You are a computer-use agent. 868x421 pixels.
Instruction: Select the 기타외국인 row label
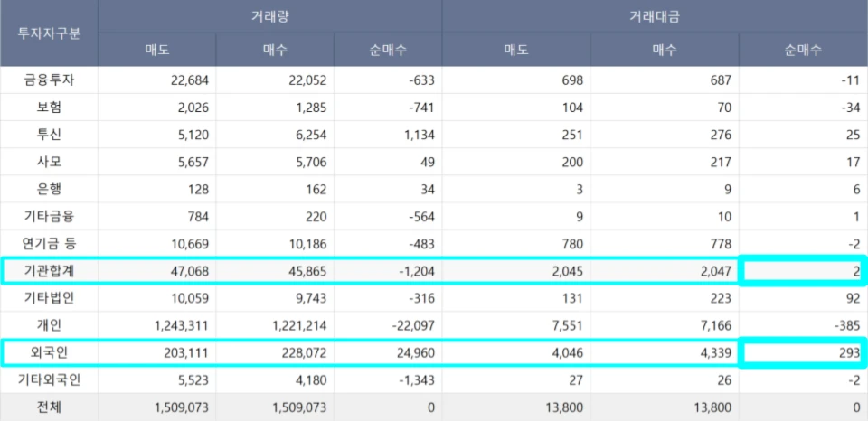pyautogui.click(x=49, y=379)
